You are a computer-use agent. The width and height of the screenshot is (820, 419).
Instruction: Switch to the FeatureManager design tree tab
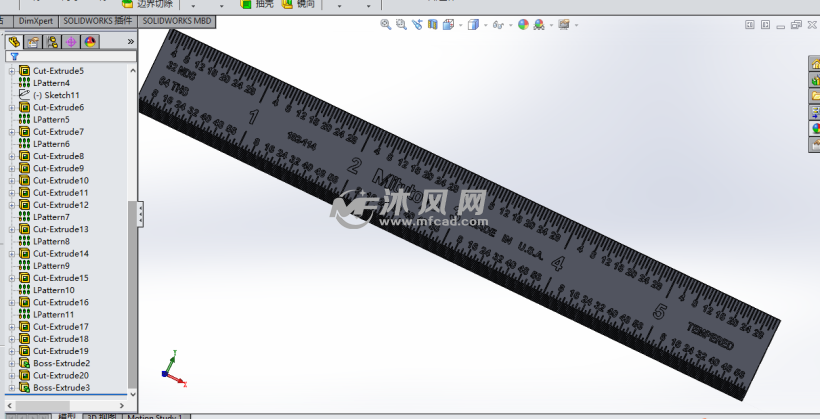14,41
